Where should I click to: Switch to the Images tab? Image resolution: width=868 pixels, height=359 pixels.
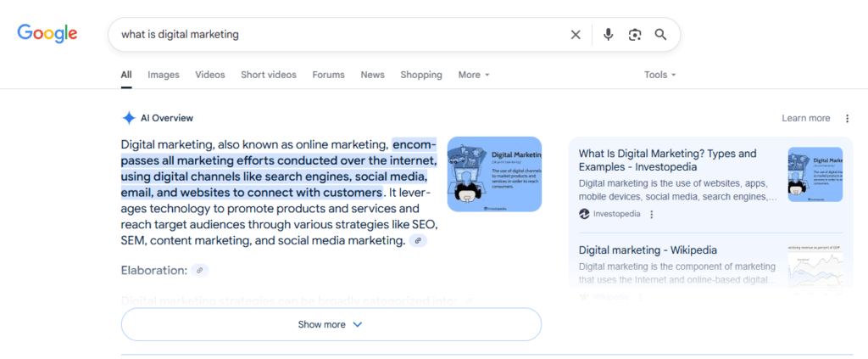click(x=164, y=75)
